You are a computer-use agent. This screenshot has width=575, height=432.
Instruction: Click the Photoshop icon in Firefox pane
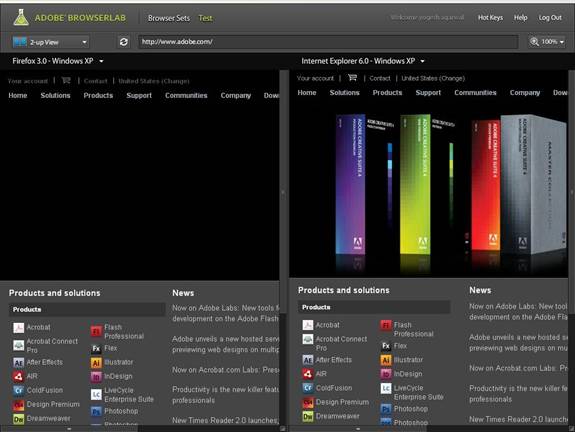[96, 411]
